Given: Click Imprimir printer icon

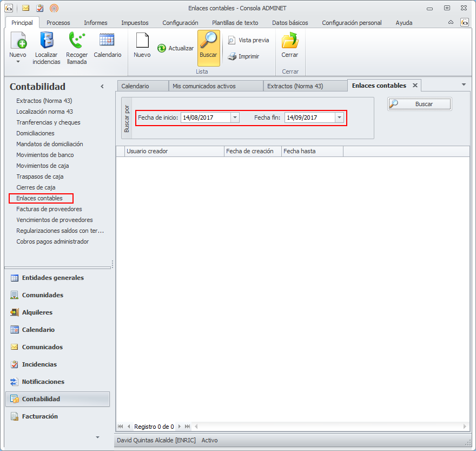Looking at the screenshot, I should (x=232, y=56).
